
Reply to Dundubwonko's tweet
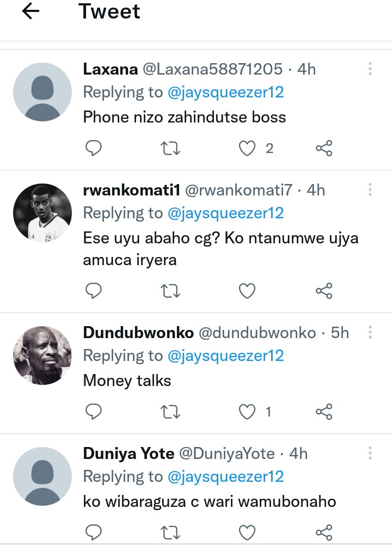tap(94, 411)
